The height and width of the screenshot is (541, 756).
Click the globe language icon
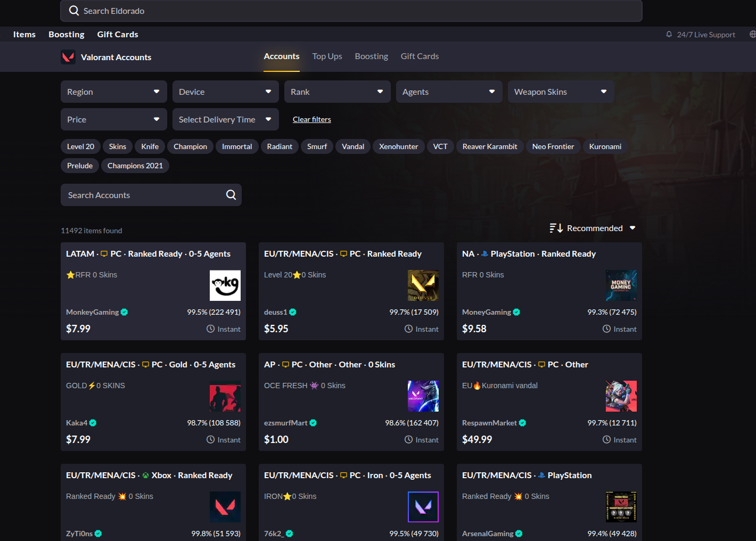point(752,35)
